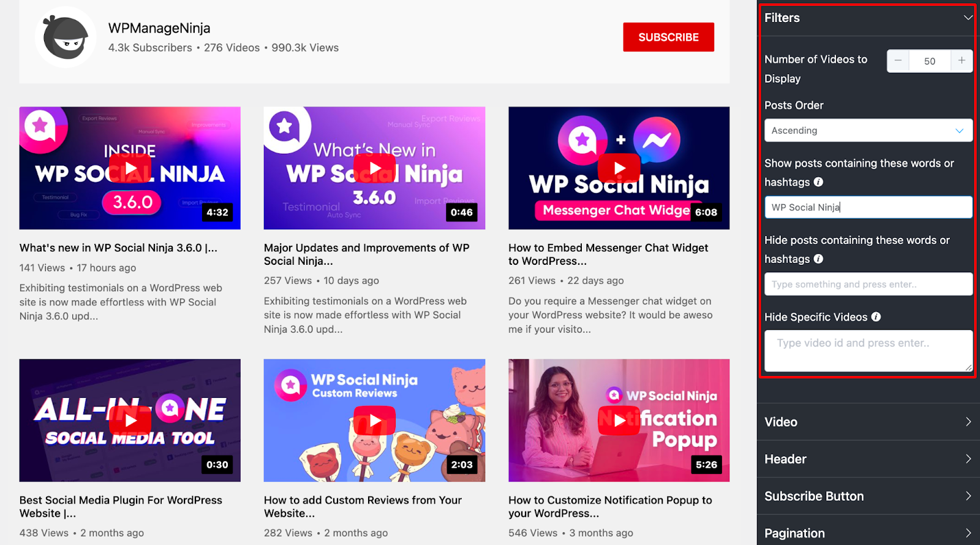Open the 'Best Social Media Plugin For WordPress' title
The image size is (980, 545).
pos(121,507)
